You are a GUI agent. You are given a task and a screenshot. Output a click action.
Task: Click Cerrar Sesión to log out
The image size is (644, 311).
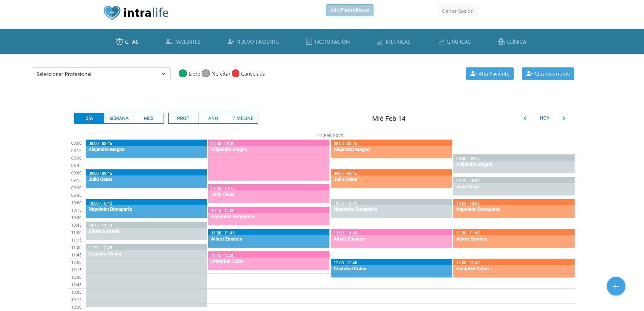458,11
